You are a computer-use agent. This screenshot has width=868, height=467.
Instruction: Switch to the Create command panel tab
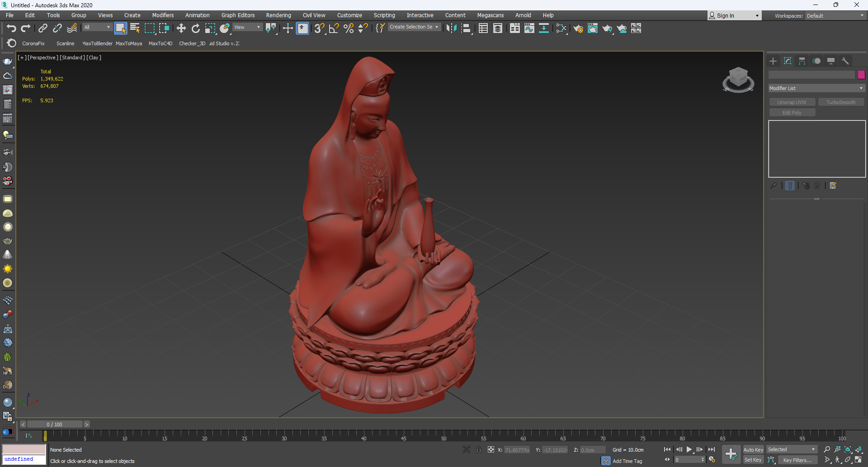coord(773,61)
